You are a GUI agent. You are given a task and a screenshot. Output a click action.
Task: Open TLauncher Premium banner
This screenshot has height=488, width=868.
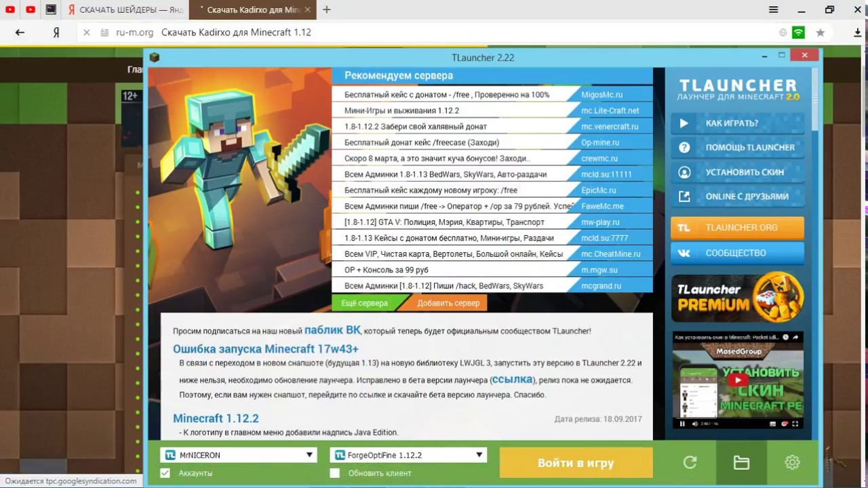pos(738,298)
